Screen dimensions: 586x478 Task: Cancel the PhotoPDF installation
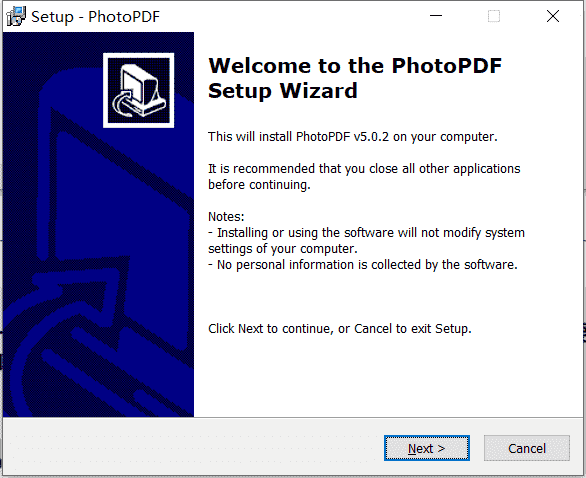tap(527, 448)
